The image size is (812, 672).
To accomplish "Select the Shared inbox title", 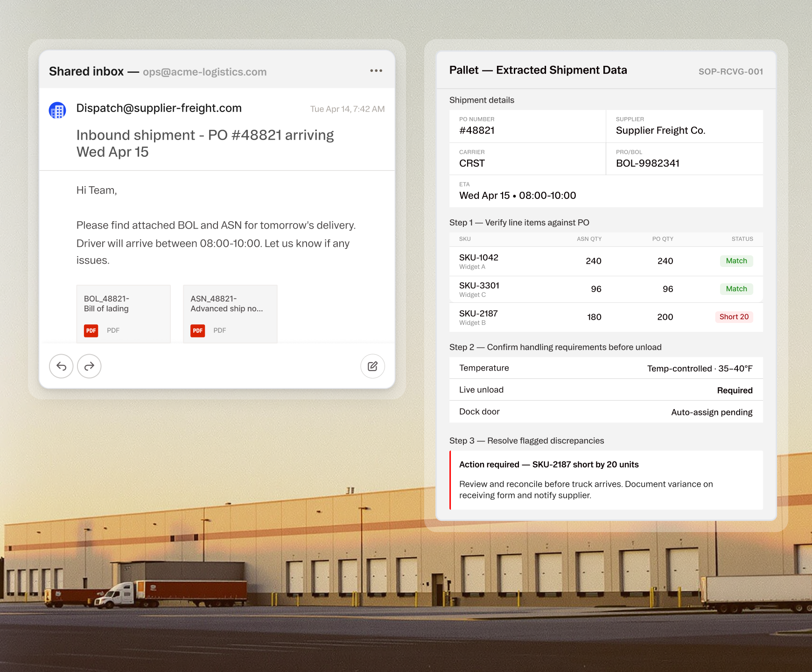I will pyautogui.click(x=86, y=71).
